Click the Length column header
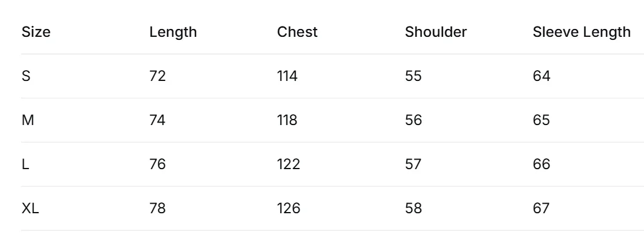 (173, 33)
